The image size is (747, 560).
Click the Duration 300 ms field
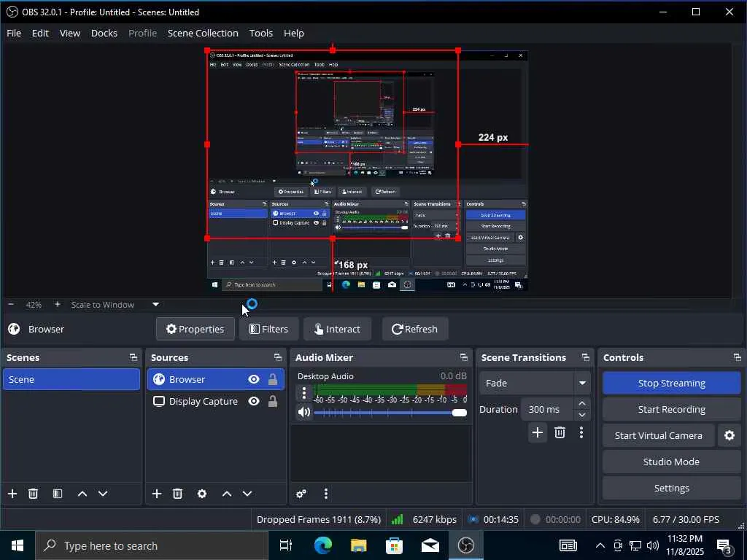click(x=547, y=410)
